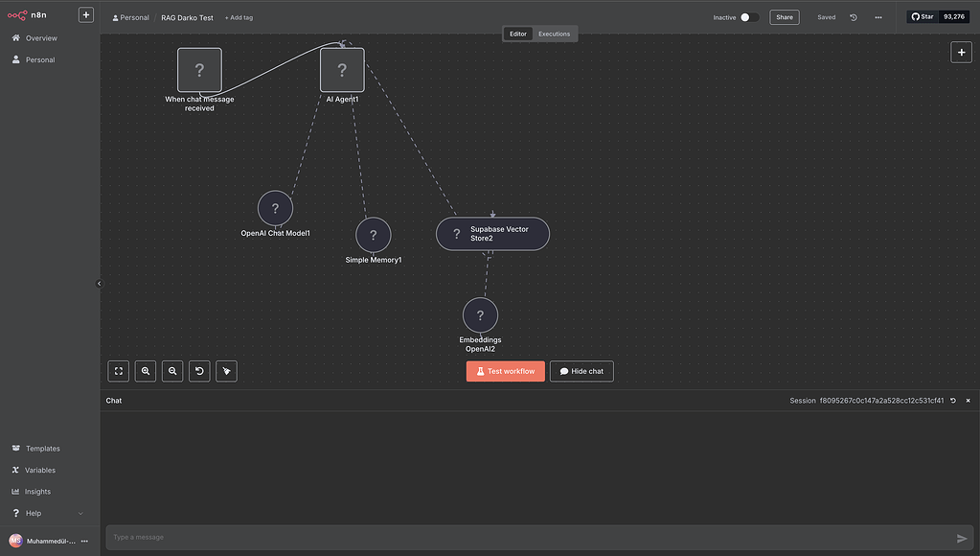Switch to the Executions tab

[554, 34]
